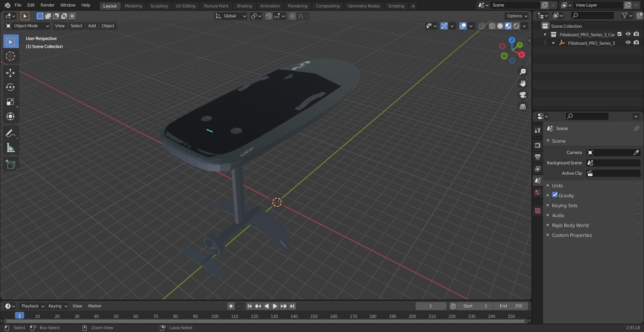644x332 pixels.
Task: Switch perspective/orthographic with grid icon
Action: 523,107
